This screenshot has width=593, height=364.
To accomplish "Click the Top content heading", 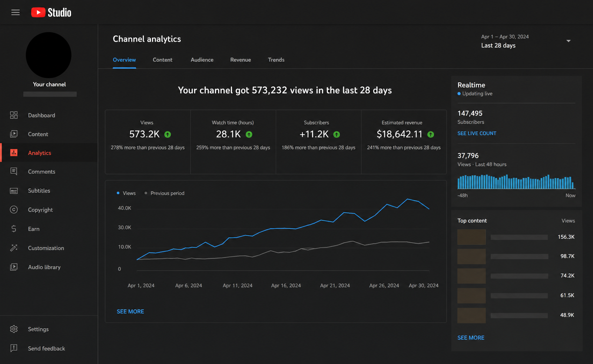I will [x=472, y=221].
